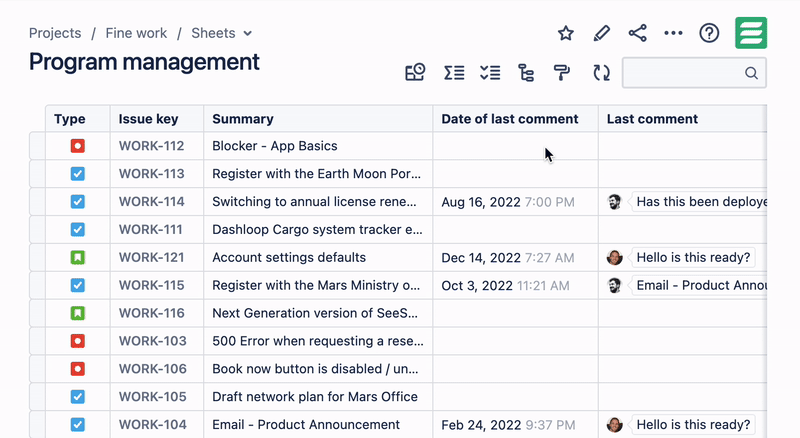Click the sigma sum-up toolbar icon
This screenshot has height=438, width=800.
(454, 73)
